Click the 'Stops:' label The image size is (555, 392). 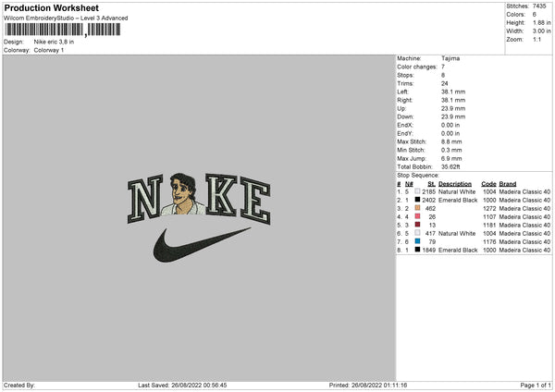(x=405, y=75)
